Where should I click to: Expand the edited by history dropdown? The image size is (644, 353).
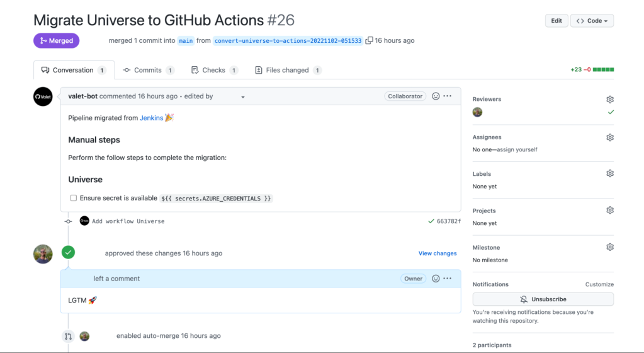(x=243, y=97)
